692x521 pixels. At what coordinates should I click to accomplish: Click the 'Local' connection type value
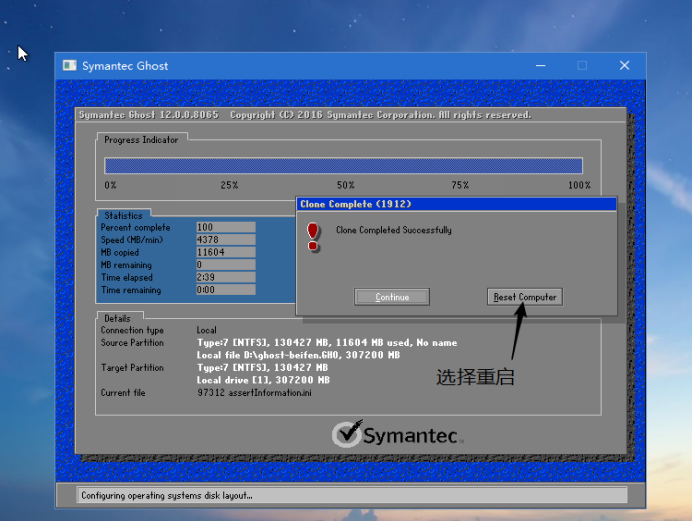[207, 330]
